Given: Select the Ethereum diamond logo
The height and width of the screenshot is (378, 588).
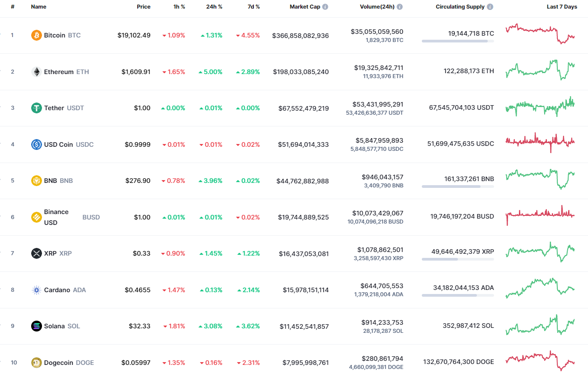Looking at the screenshot, I should (x=35, y=71).
